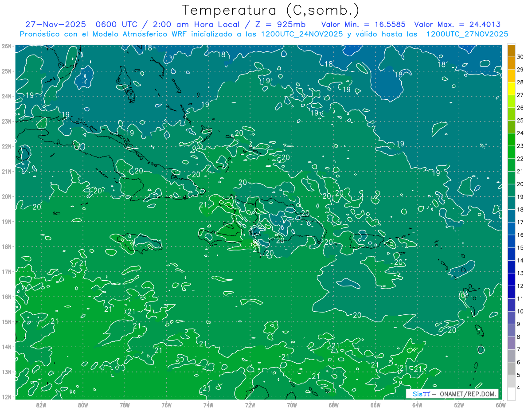Click the white bottom segment of color scale
532x411 pixels.
[x=511, y=393]
